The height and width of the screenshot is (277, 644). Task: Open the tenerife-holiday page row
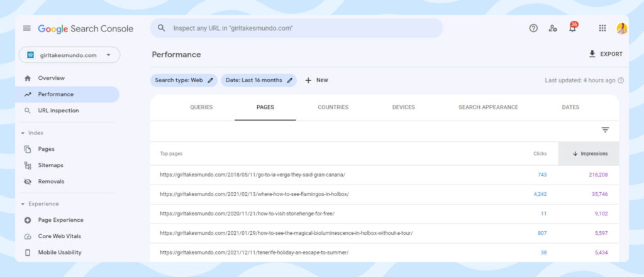(x=384, y=253)
